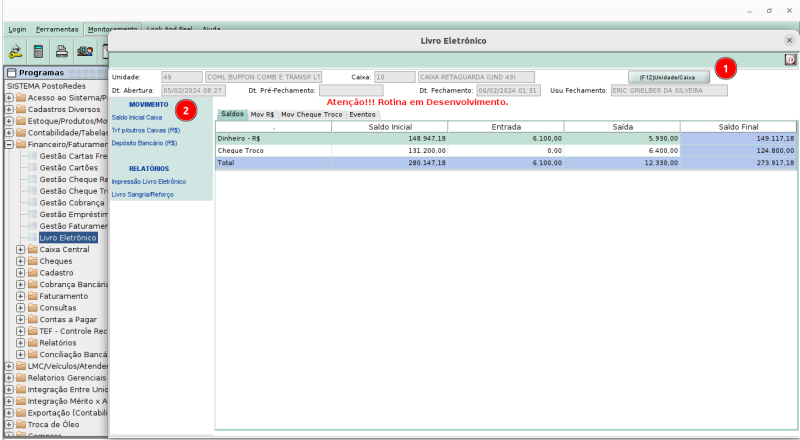The height and width of the screenshot is (440, 800).
Task: Click the calculator icon in the toolbar
Action: 39,50
